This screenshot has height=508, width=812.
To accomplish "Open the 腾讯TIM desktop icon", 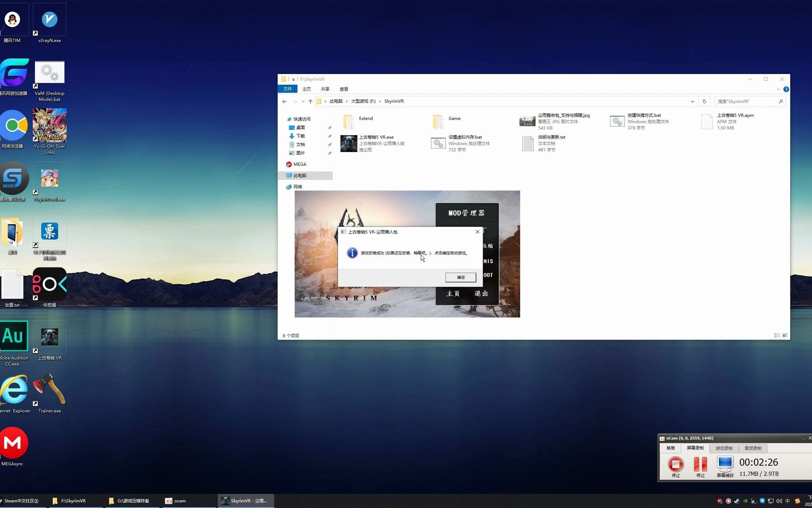I will pyautogui.click(x=12, y=23).
